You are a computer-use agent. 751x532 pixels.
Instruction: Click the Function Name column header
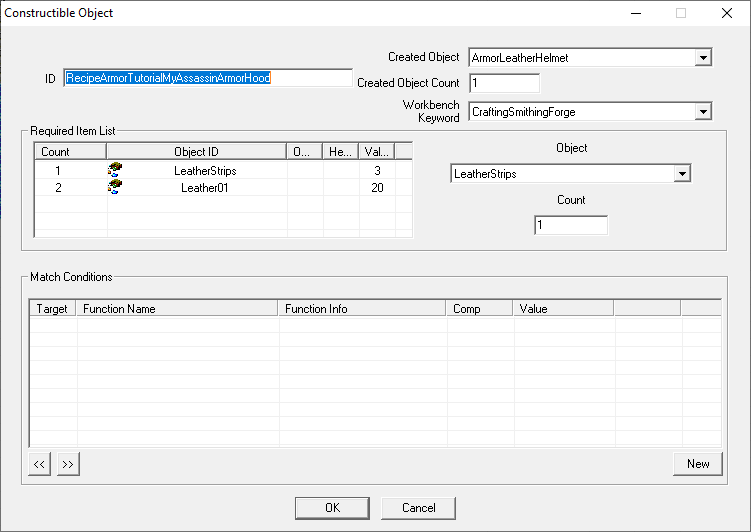pyautogui.click(x=177, y=308)
